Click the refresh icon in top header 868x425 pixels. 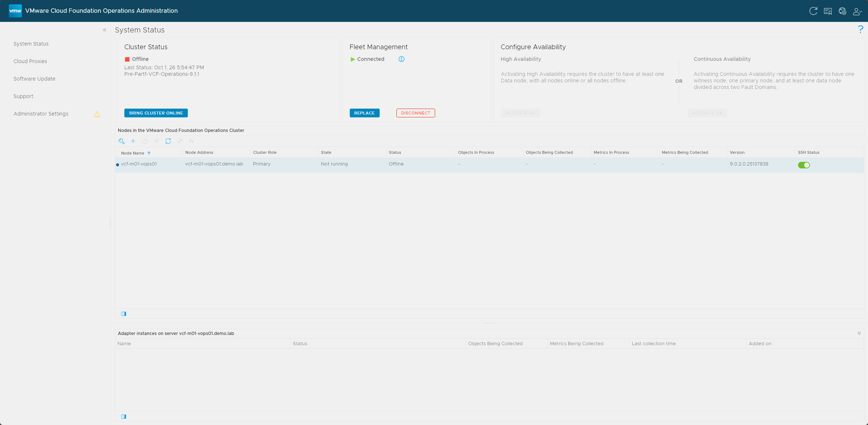coord(813,11)
